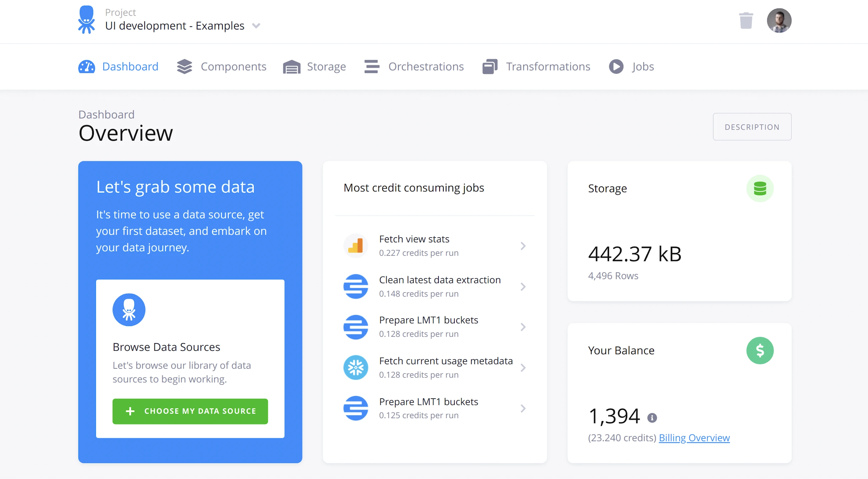The image size is (868, 479).
Task: Click the green dollar balance icon
Action: 760,351
